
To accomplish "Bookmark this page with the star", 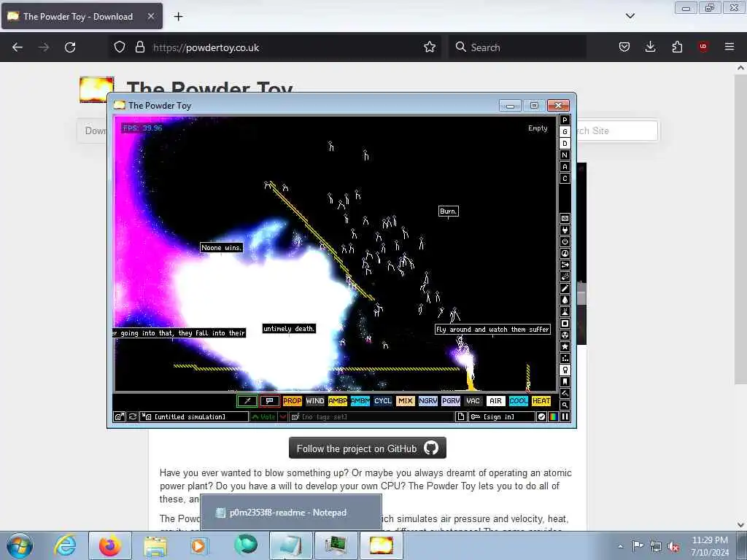I will click(430, 47).
